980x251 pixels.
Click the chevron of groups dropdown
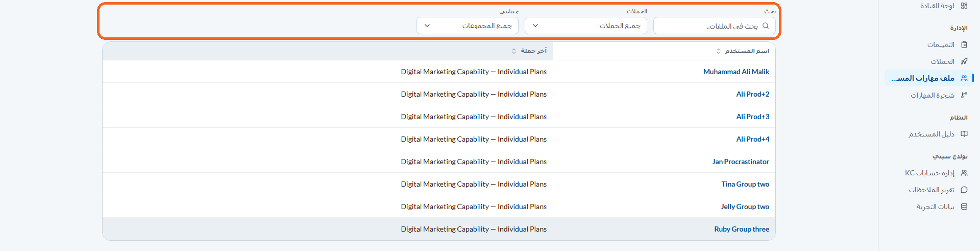pyautogui.click(x=427, y=26)
